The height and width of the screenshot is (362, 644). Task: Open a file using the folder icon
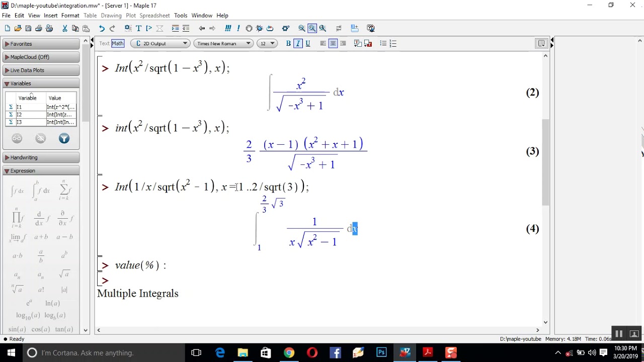click(18, 29)
